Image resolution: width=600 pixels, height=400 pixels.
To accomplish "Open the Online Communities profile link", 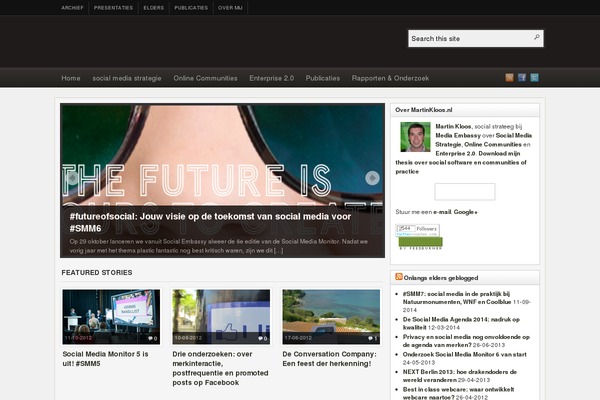I will [493, 145].
